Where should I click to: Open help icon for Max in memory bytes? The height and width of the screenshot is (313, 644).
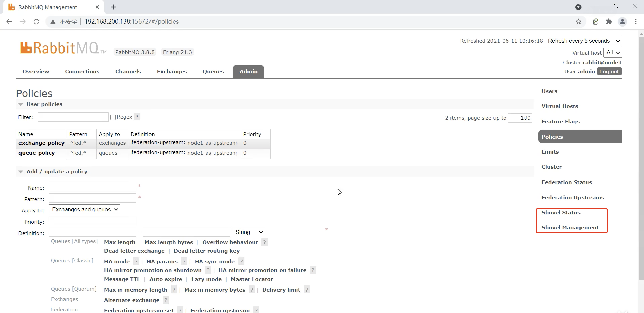pos(252,290)
